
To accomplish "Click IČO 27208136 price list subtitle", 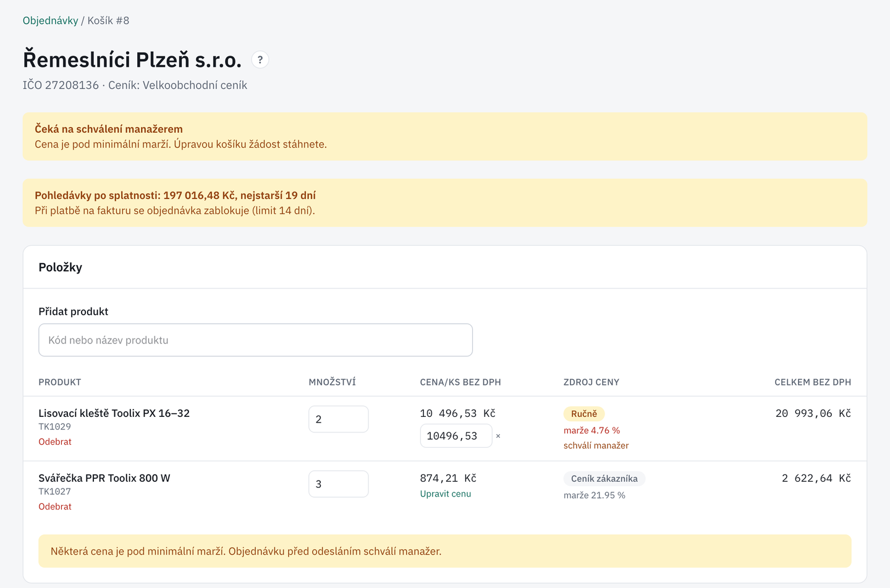I will click(135, 85).
